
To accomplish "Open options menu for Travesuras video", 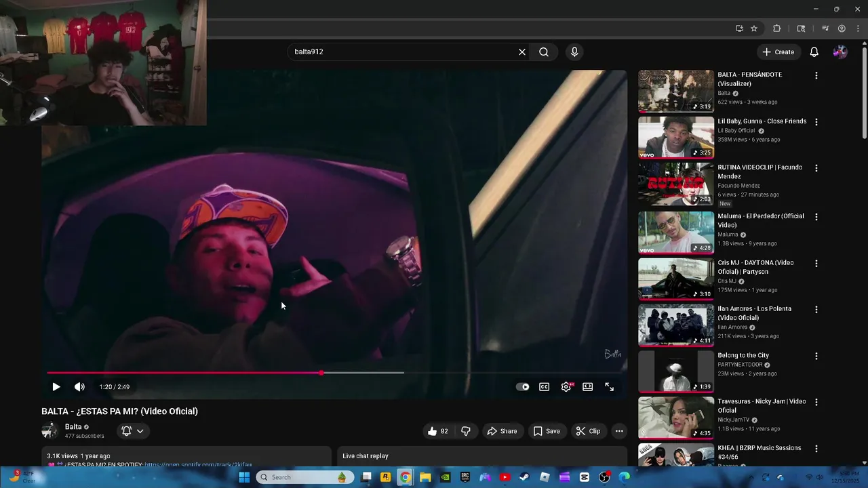I will point(816,402).
